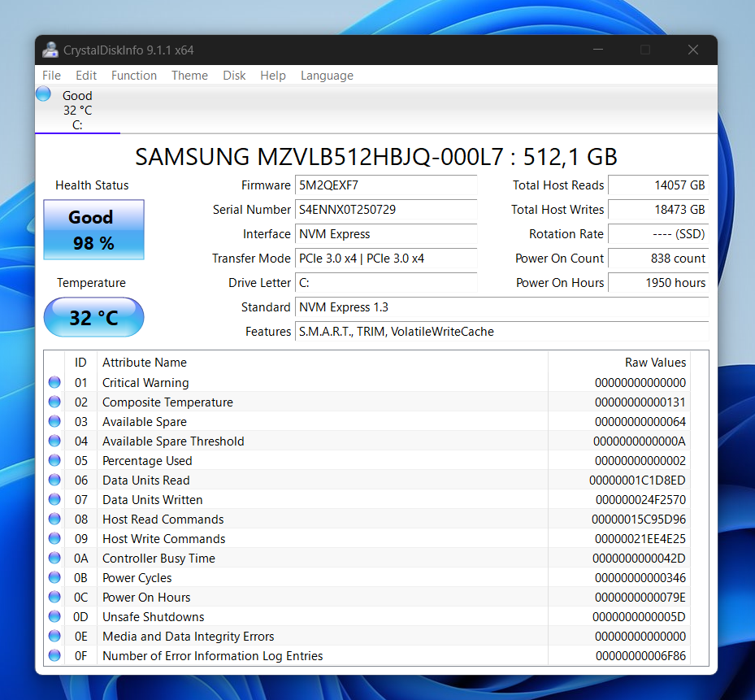
Task: Click the status orb beside Unsafe Shutdowns
Action: coord(54,617)
